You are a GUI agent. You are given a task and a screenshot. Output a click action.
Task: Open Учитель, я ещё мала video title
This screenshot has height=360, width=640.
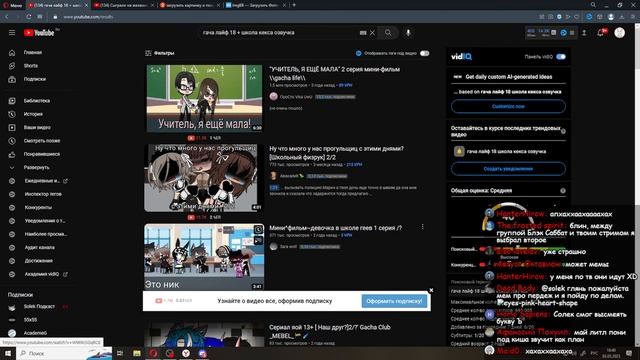click(335, 73)
